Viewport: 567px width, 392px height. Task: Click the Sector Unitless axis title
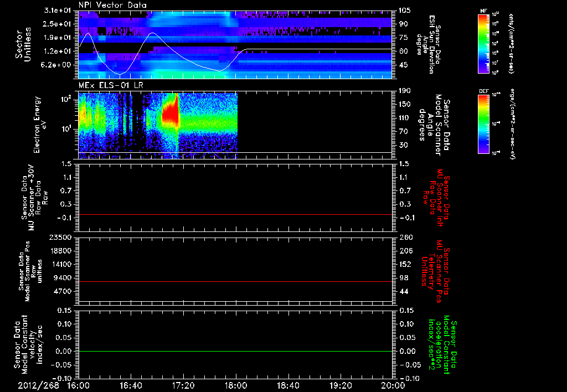coord(23,44)
